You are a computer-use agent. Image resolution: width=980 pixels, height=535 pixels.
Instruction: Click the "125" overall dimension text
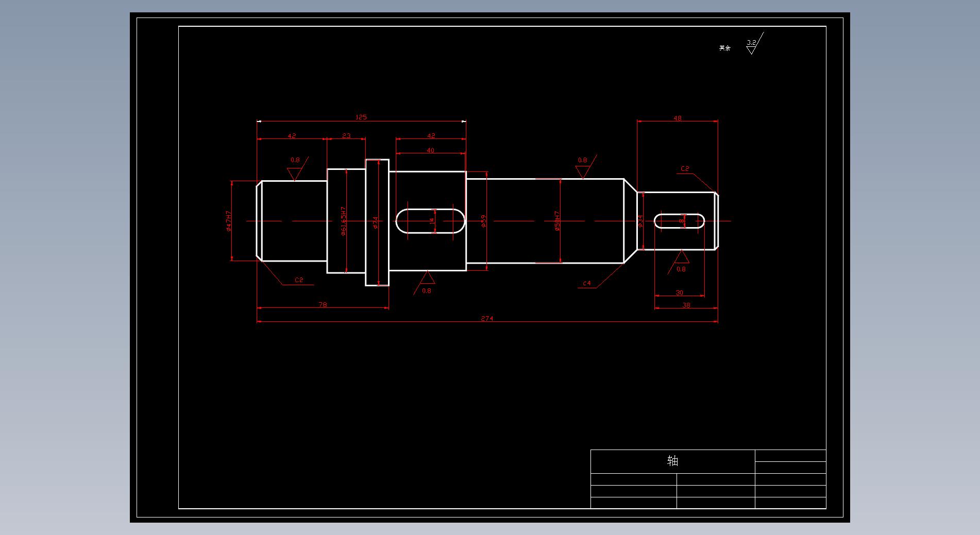tap(361, 117)
